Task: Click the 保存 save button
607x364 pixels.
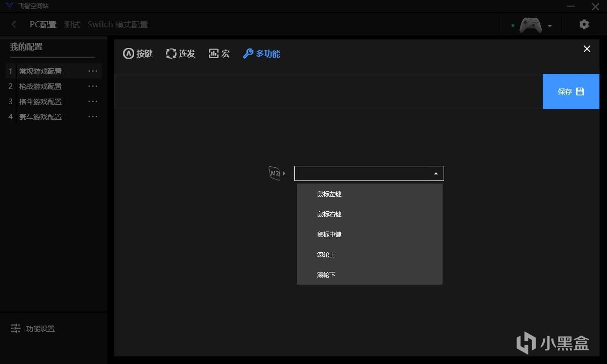Action: 571,92
